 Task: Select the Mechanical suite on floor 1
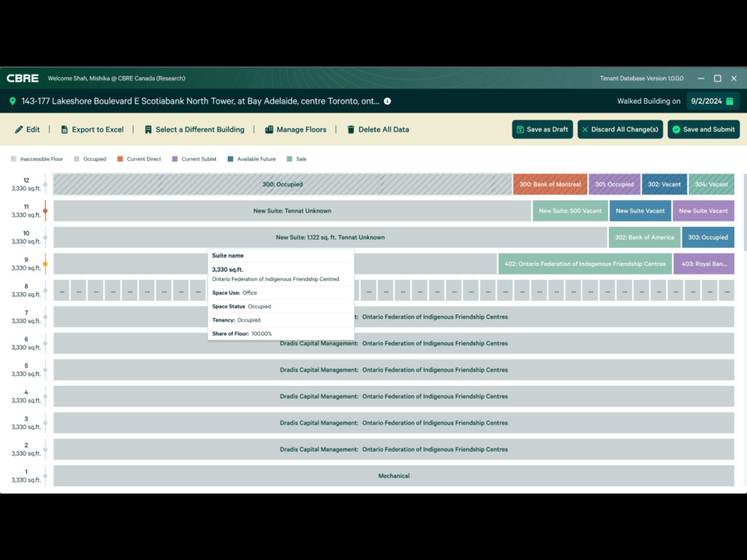pyautogui.click(x=394, y=476)
